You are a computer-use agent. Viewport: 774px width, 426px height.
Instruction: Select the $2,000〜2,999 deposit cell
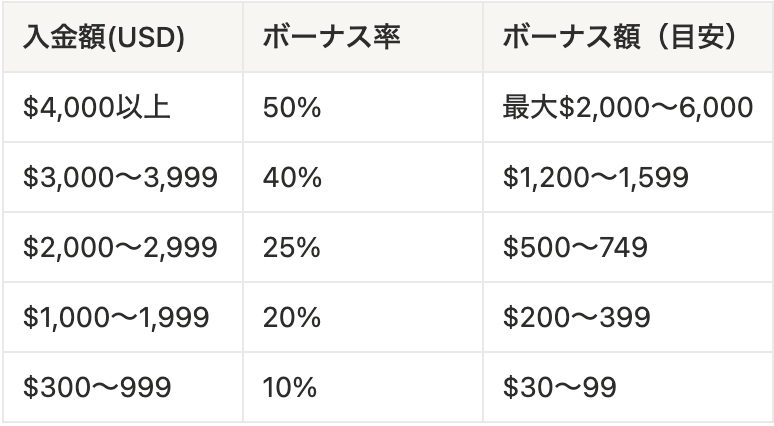pos(121,247)
